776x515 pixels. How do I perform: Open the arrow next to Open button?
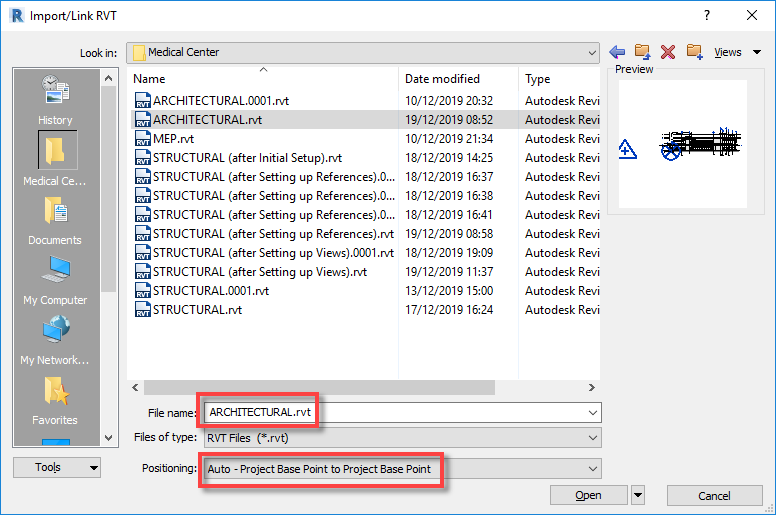(x=638, y=495)
